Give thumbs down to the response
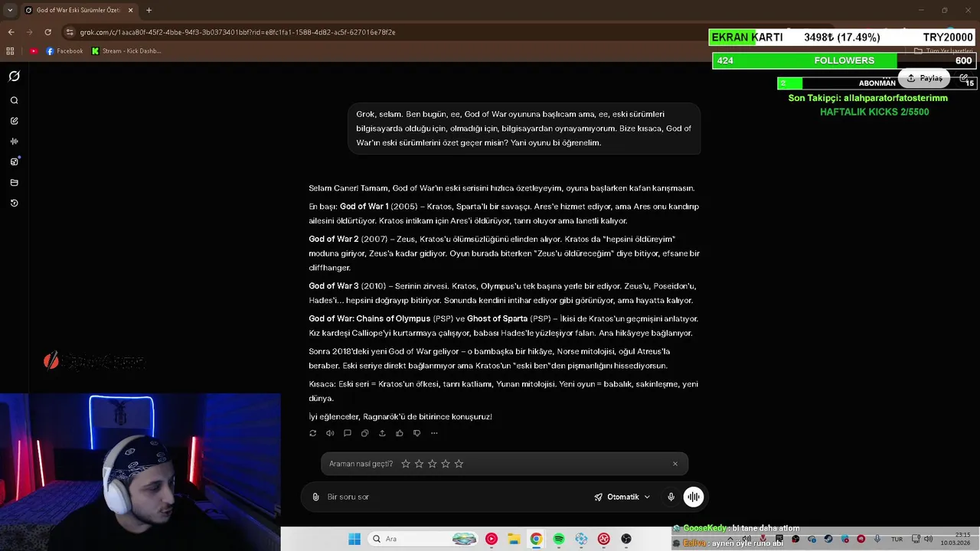Viewport: 980px width, 551px height. 416,433
